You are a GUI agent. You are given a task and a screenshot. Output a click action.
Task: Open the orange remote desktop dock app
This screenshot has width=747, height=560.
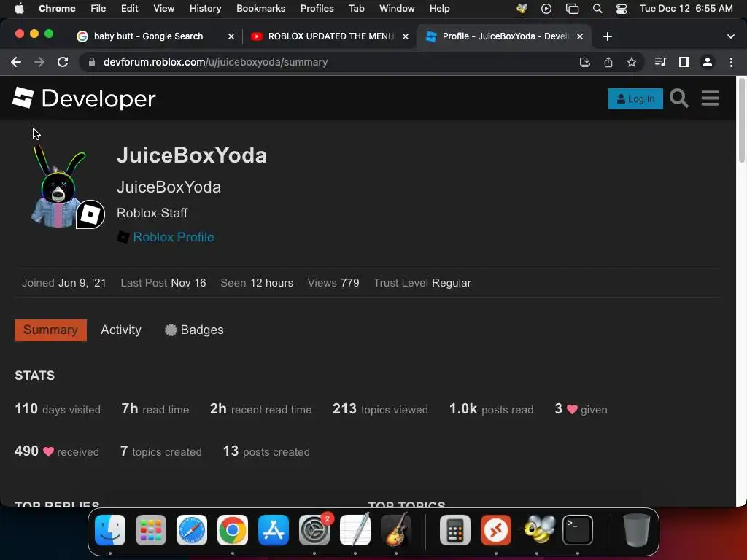(496, 530)
